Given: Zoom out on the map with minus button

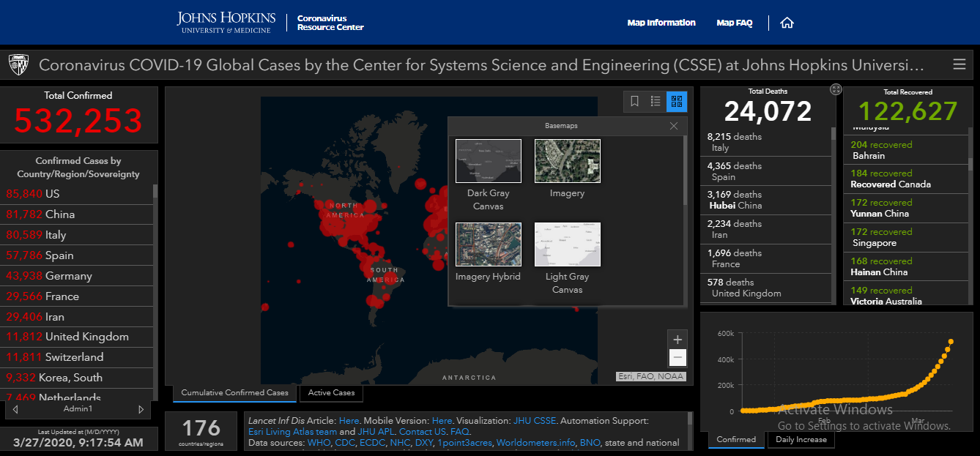Looking at the screenshot, I should click(x=678, y=358).
